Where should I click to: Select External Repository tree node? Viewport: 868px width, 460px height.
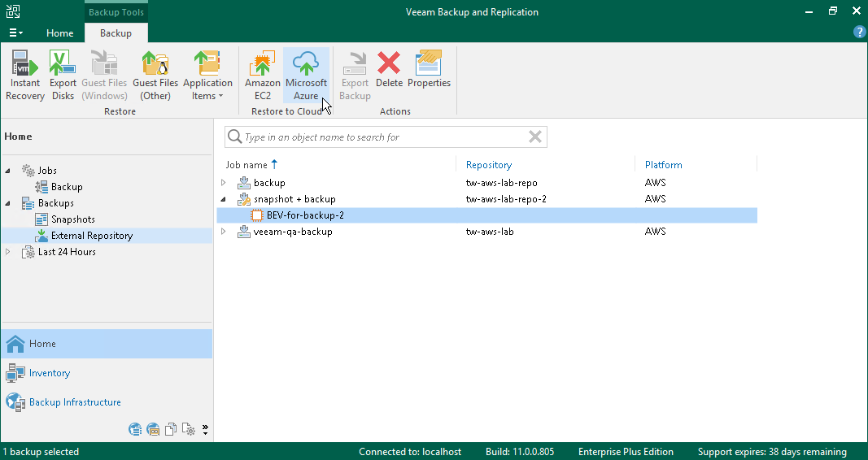91,236
